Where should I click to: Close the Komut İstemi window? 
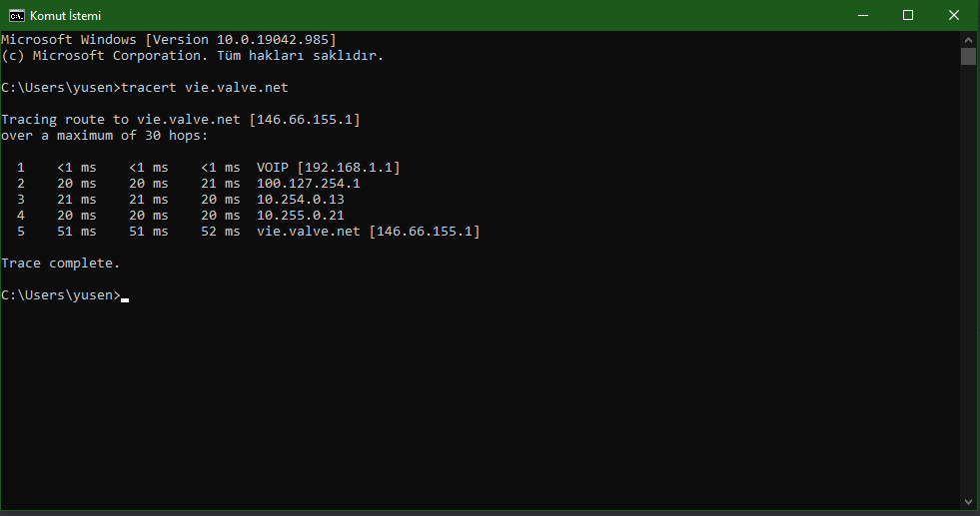coord(953,15)
